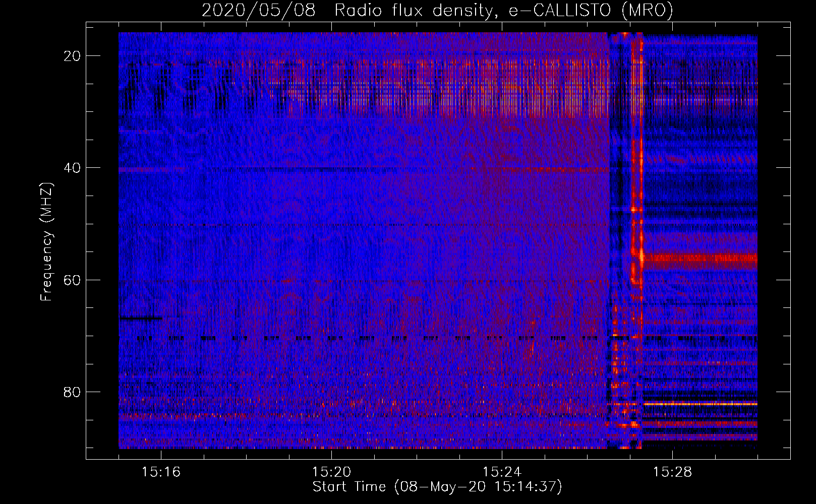Click the "40" frequency tick label
Screen dimensions: 816x504
(73, 168)
